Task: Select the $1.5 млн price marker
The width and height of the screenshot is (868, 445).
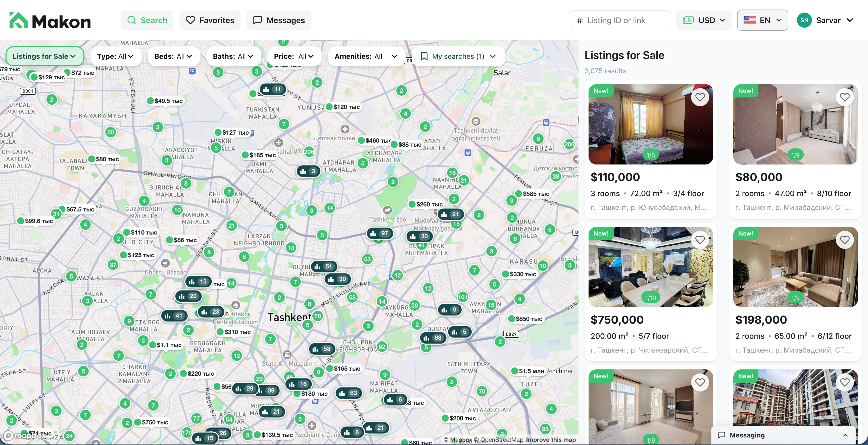Action: tap(528, 371)
